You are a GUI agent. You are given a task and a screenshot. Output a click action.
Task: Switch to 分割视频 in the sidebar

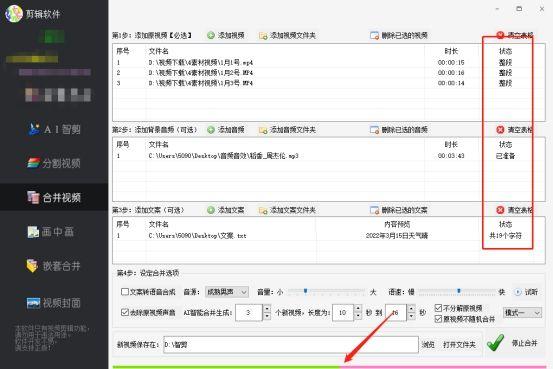(x=54, y=163)
